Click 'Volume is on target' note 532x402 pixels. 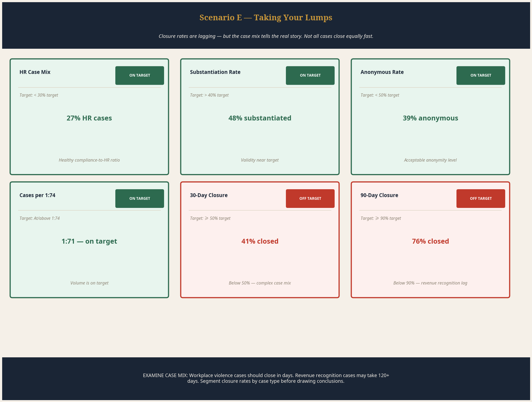89,283
